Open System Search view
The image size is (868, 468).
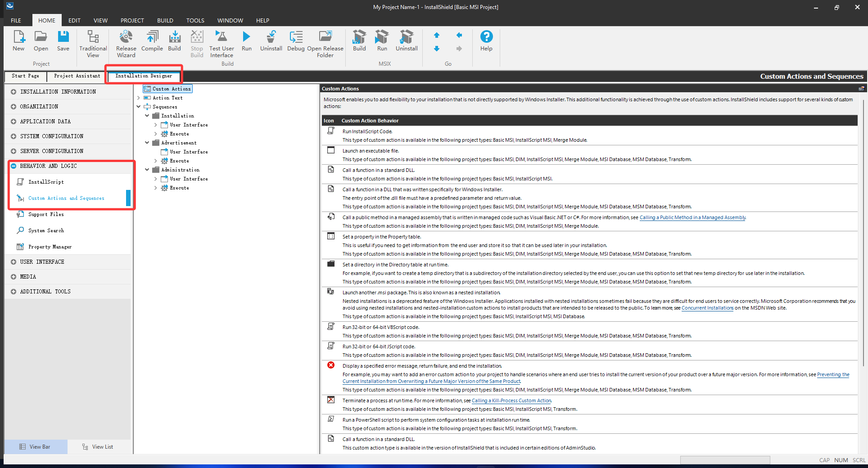pos(46,230)
